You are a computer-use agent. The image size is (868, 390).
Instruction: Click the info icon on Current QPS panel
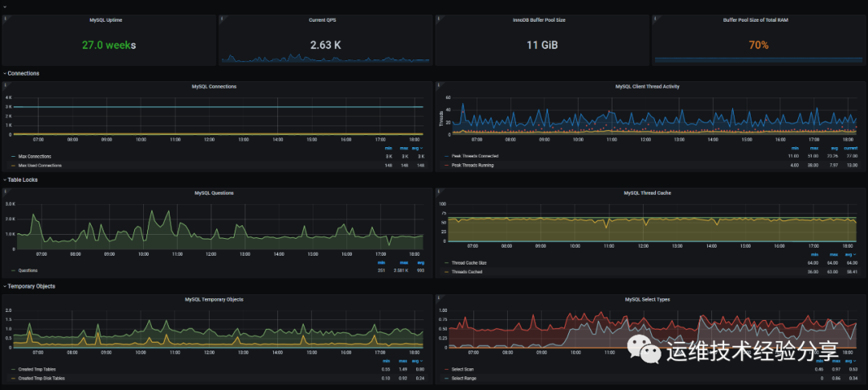point(222,18)
